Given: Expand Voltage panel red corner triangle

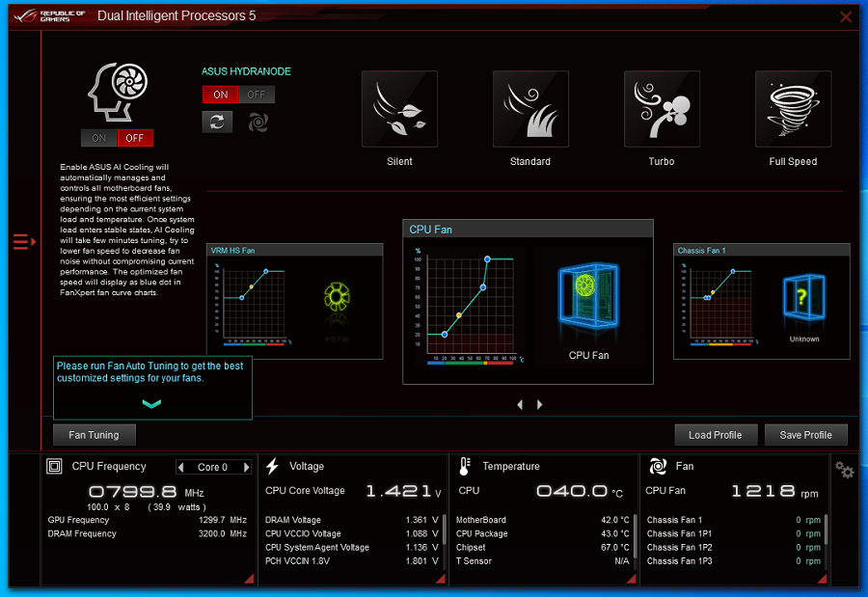Looking at the screenshot, I should click(x=441, y=579).
